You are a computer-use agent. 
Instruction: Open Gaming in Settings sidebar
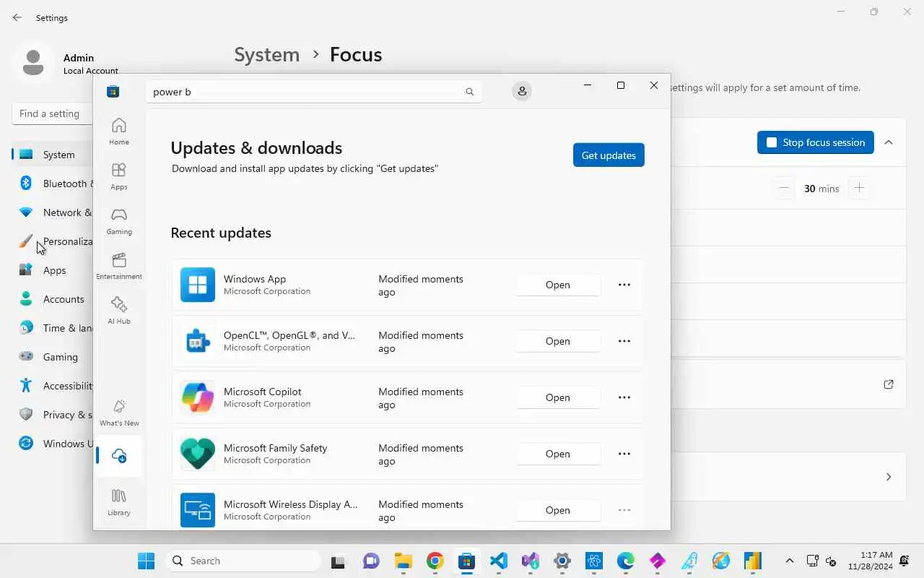[x=53, y=357]
